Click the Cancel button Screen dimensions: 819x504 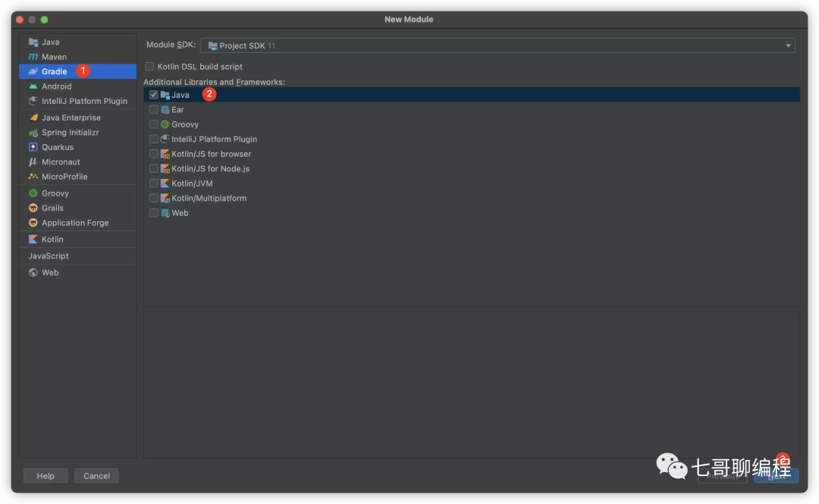coord(96,476)
